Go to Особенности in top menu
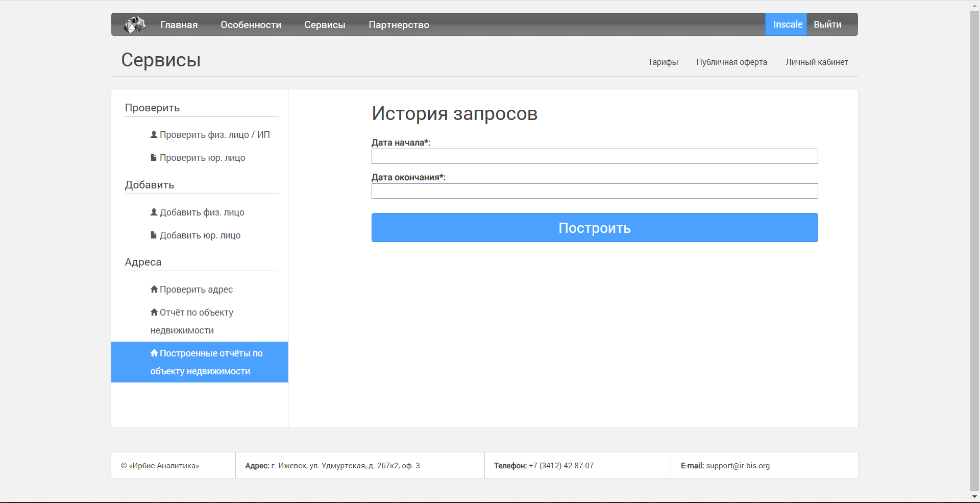Image resolution: width=980 pixels, height=503 pixels. 251,25
